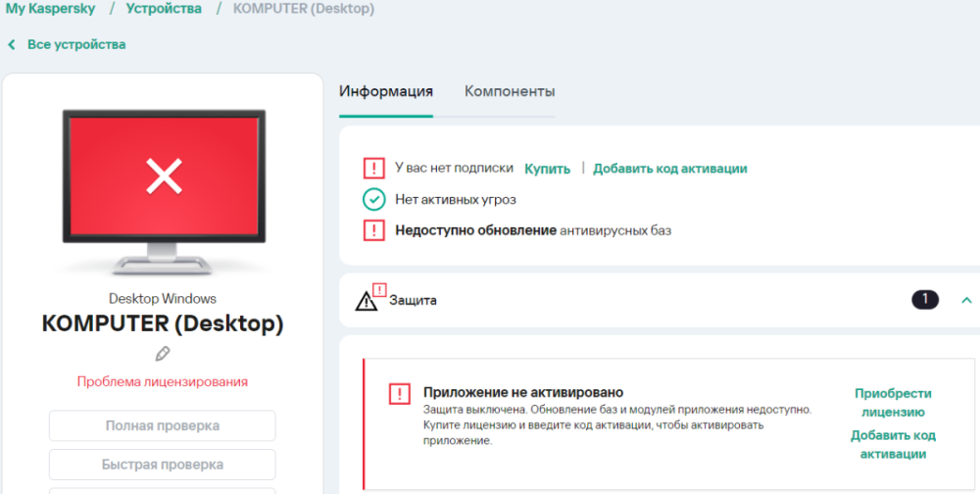Click Приобрести лицензию link
This screenshot has width=980, height=494.
pyautogui.click(x=893, y=403)
